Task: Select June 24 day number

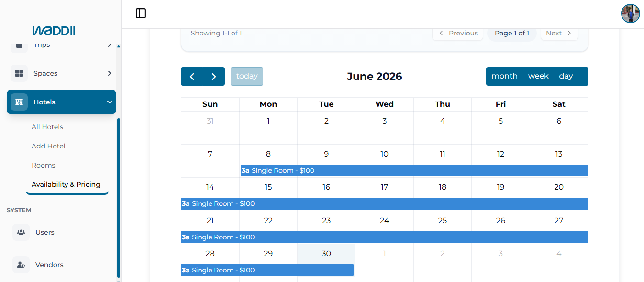Action: coord(384,220)
